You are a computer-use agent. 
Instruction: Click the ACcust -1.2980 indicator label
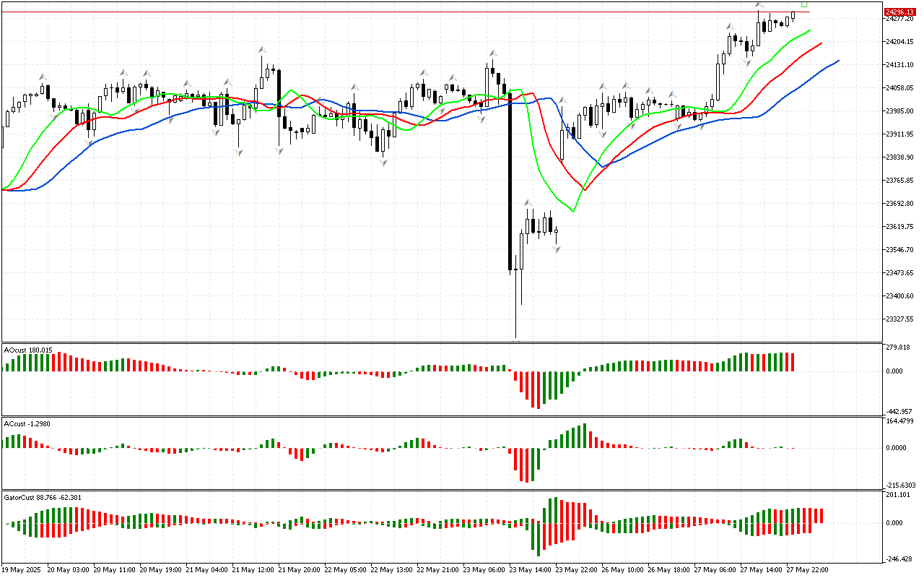(27, 423)
